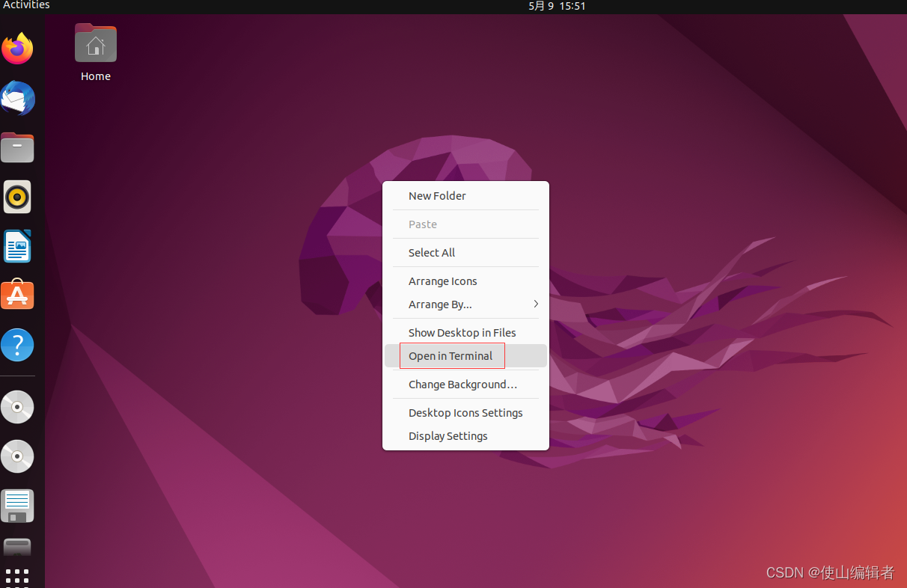Screen dimensions: 907x588
Task: Open Display Settings from context menu
Action: tap(465, 436)
